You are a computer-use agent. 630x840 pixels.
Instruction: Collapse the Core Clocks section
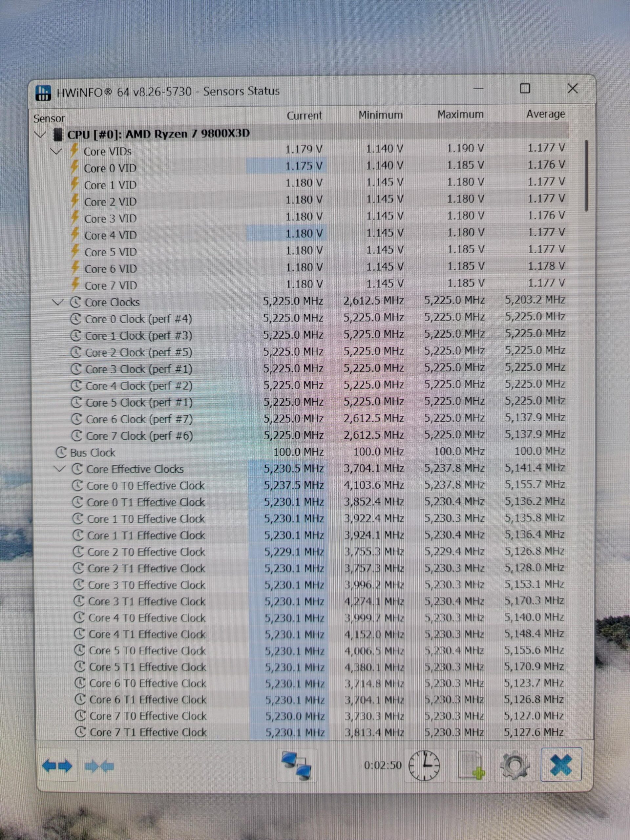pos(58,302)
